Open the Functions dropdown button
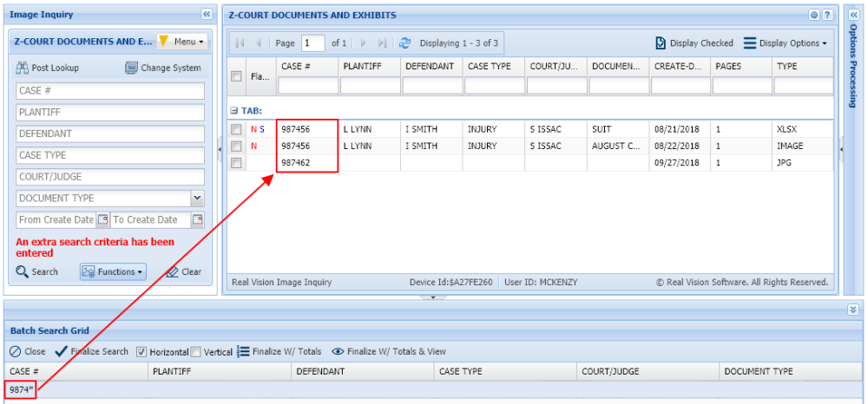This screenshot has width=868, height=404. pos(113,272)
